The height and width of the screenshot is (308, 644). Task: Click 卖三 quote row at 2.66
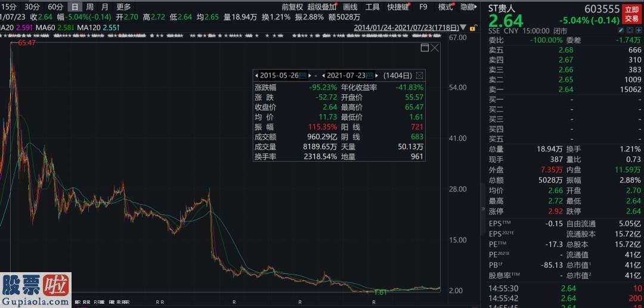click(565, 69)
